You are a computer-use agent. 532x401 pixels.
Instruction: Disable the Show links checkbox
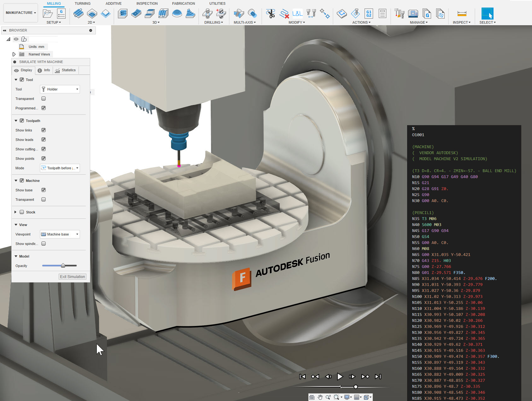click(x=44, y=130)
